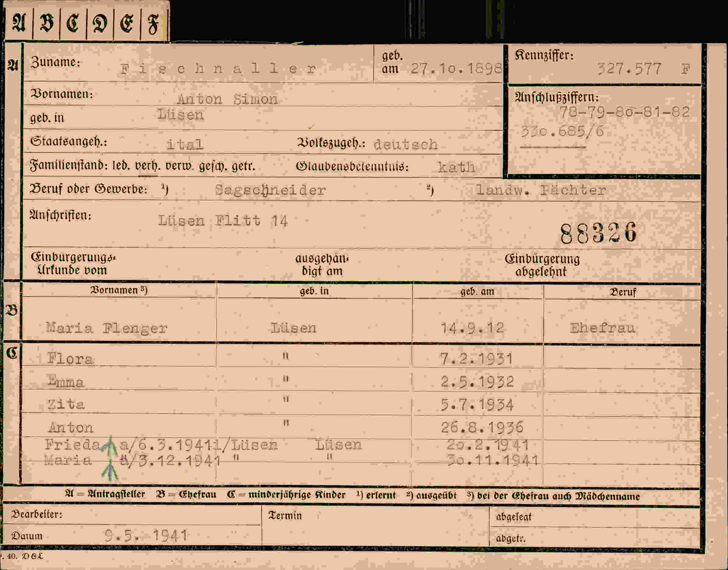
Task: Click ethnicity value deutsch
Action: click(x=405, y=144)
